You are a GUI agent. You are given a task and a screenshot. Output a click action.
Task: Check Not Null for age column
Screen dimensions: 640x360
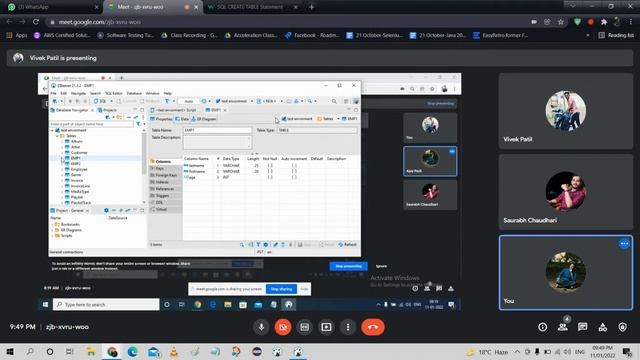[x=270, y=177]
